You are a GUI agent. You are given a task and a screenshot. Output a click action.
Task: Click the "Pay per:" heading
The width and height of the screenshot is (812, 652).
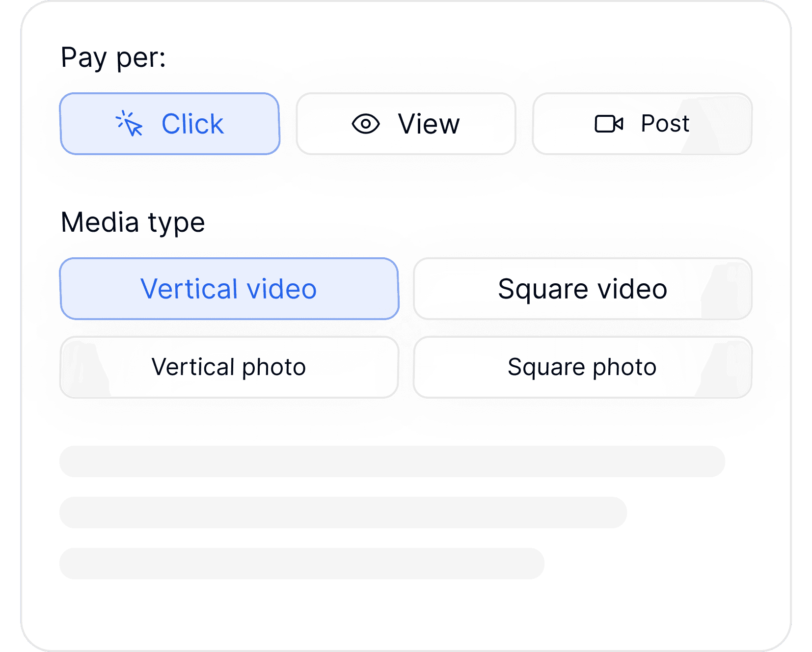tap(113, 58)
